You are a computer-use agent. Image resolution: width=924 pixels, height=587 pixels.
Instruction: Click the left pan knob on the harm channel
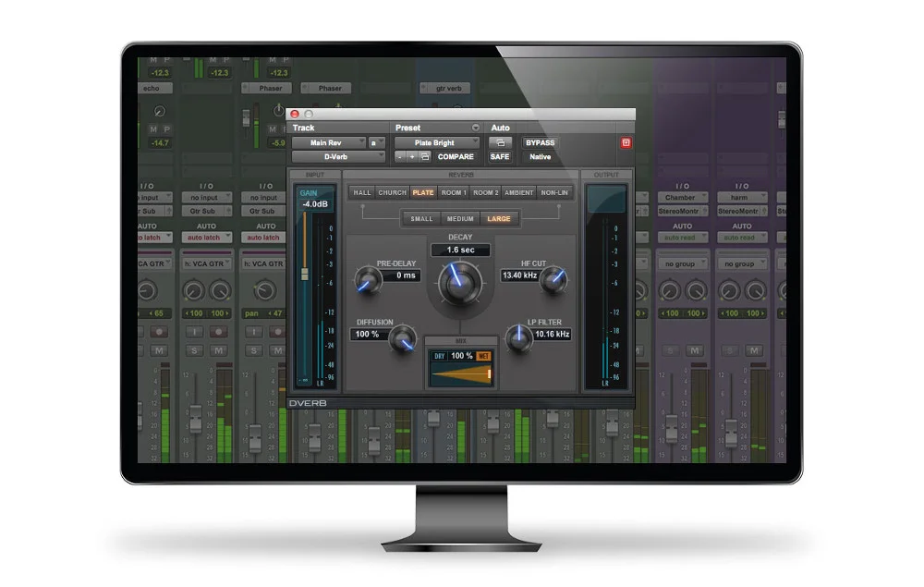pos(729,290)
